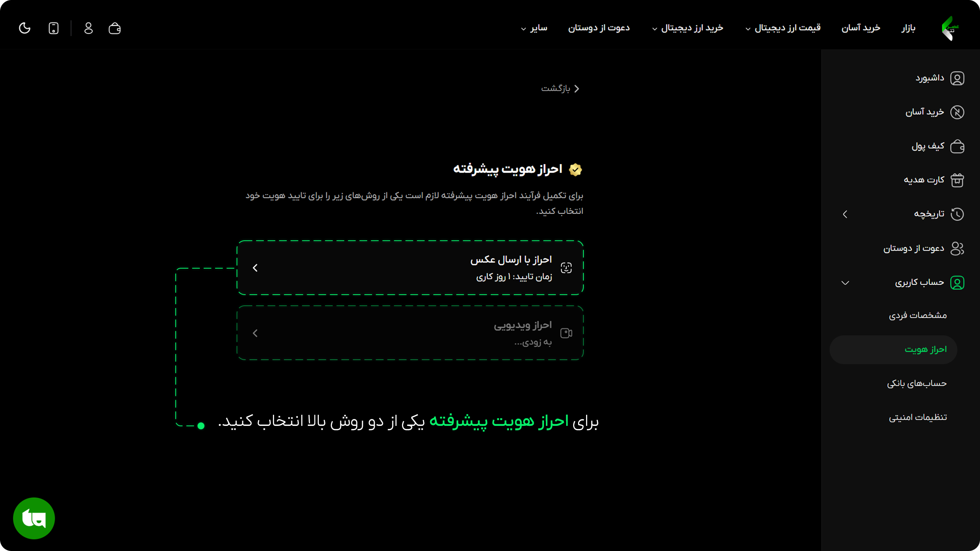The height and width of the screenshot is (551, 980).
Task: Expand the تاریخچه sidebar chevron
Action: tap(845, 214)
